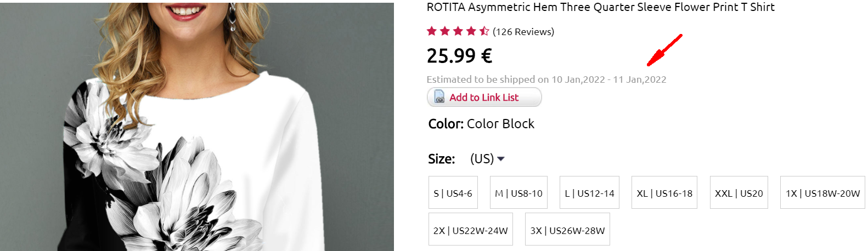Screen dimensions: 868x251
Task: Select size S | US4-6
Action: coord(453,193)
